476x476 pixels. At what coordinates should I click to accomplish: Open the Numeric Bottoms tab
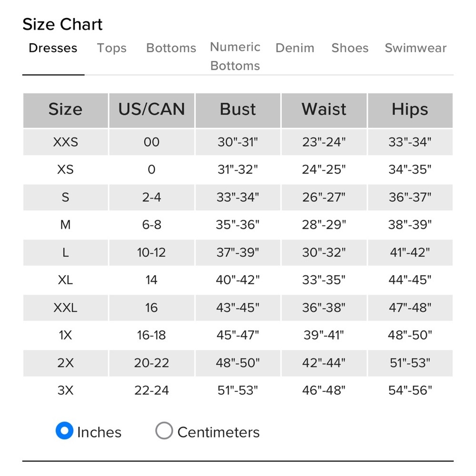tap(235, 57)
